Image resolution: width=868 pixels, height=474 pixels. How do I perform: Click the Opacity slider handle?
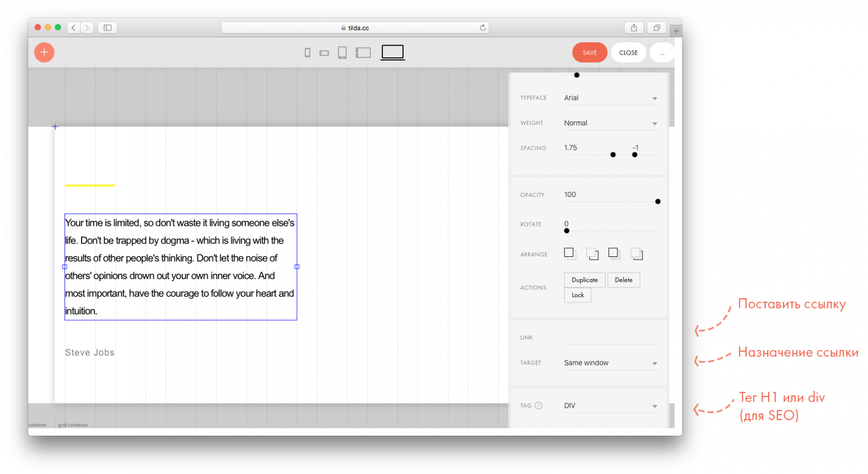(x=658, y=202)
